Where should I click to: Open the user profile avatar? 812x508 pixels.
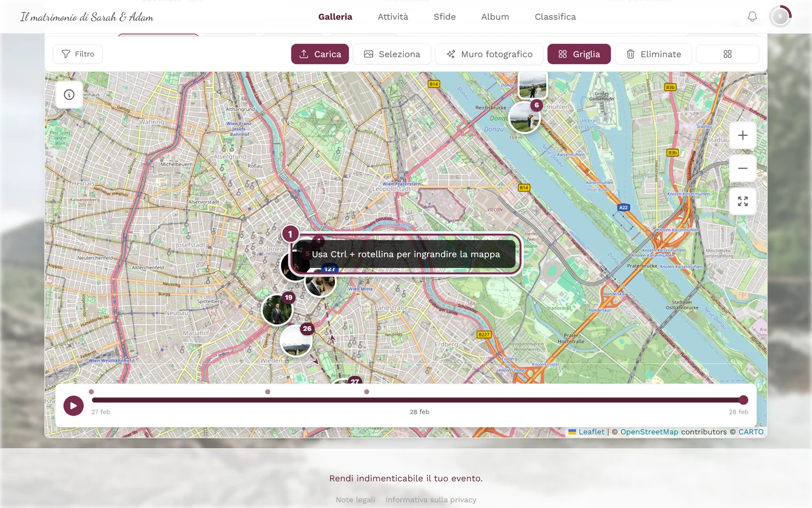780,17
